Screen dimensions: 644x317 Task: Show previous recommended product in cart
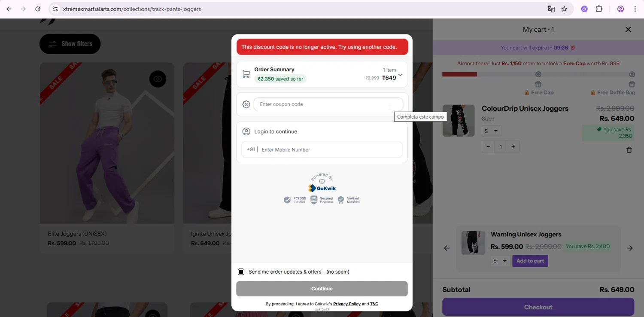pos(447,248)
